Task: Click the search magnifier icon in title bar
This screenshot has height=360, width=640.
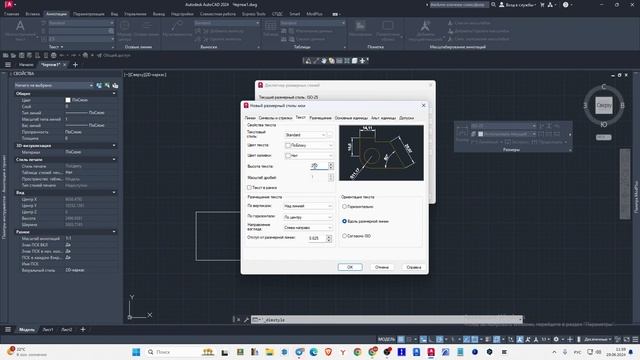Action: pyautogui.click(x=493, y=4)
